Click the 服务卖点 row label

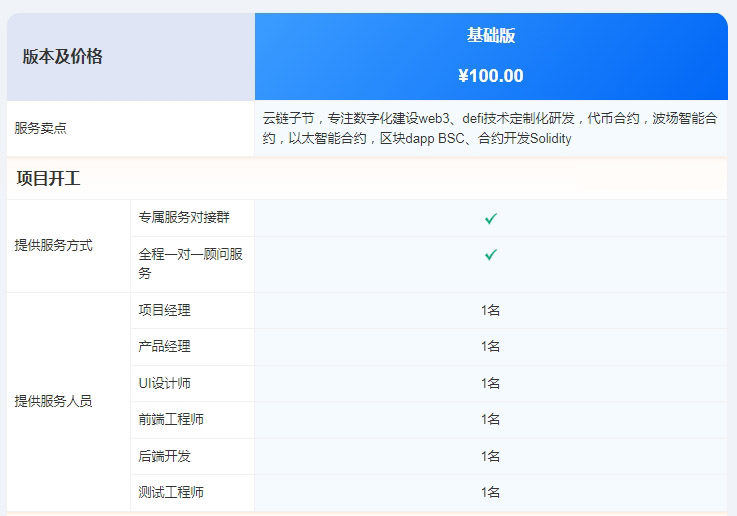tap(40, 128)
